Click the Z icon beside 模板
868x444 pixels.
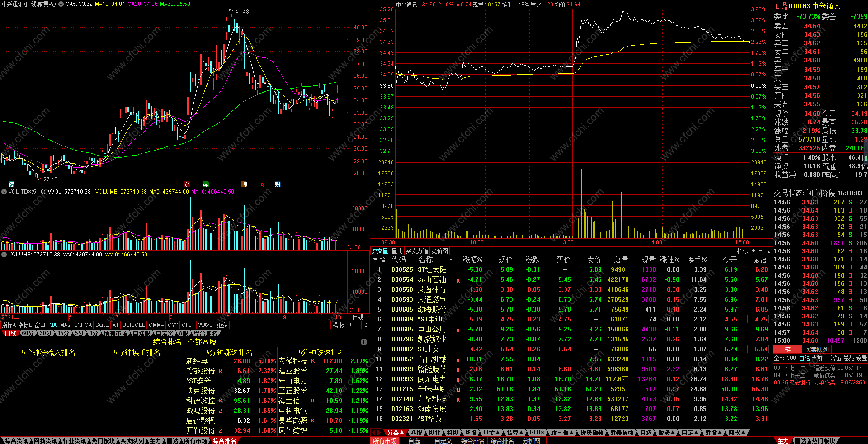pyautogui.click(x=365, y=325)
